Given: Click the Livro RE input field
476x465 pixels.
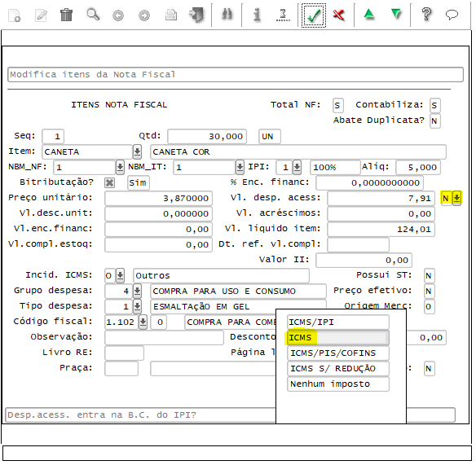Looking at the screenshot, I should [124, 353].
